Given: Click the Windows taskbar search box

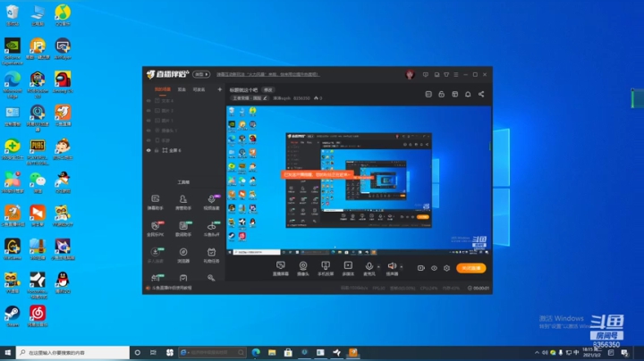Looking at the screenshot, I should pyautogui.click(x=72, y=352).
